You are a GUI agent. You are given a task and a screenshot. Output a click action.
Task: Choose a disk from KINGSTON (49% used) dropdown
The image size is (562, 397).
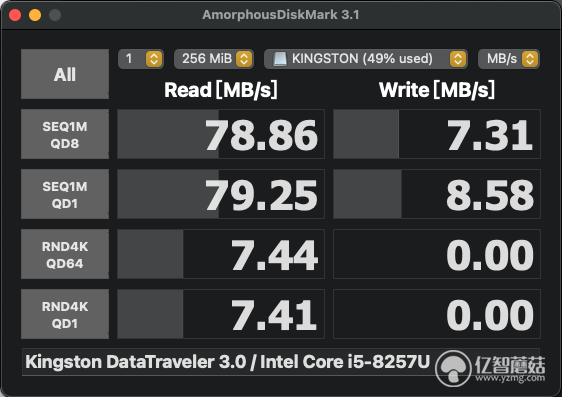[366, 59]
